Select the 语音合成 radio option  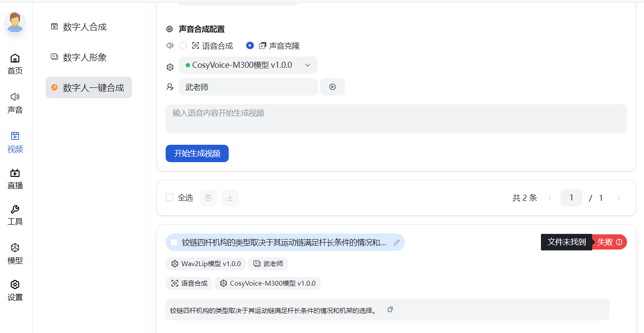point(183,46)
